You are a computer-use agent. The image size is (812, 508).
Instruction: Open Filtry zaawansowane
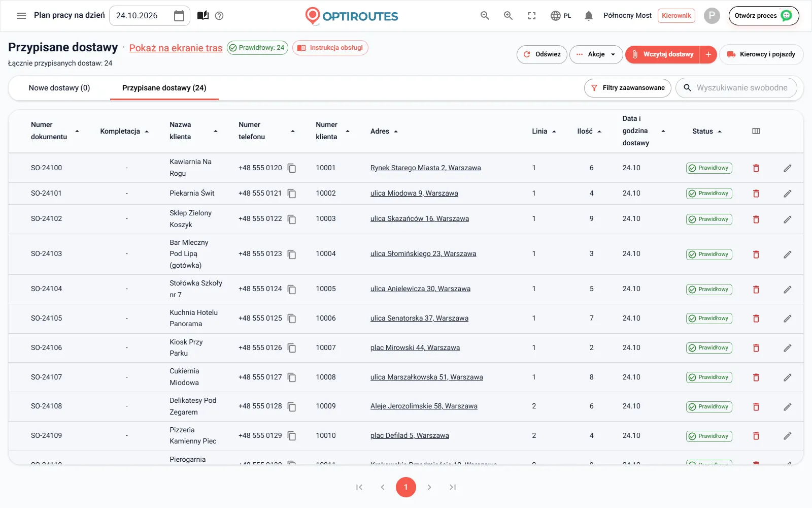[628, 88]
